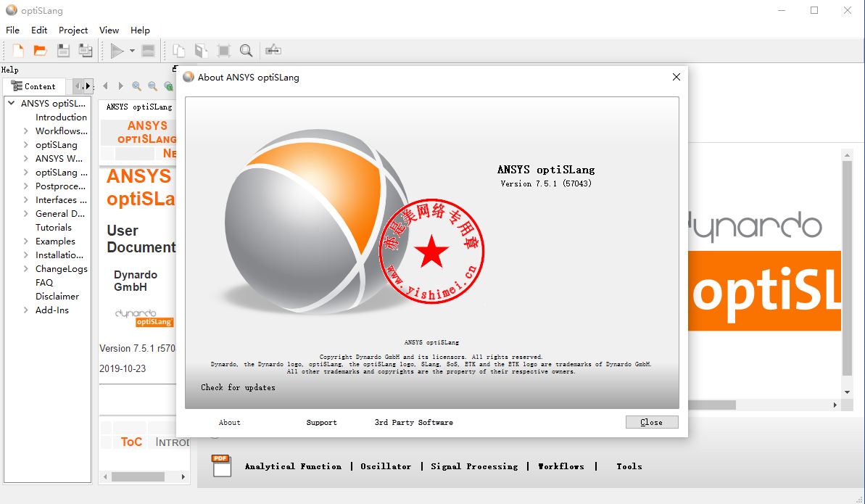Image resolution: width=865 pixels, height=504 pixels.
Task: Select Disclaimer in the help tree
Action: point(57,297)
